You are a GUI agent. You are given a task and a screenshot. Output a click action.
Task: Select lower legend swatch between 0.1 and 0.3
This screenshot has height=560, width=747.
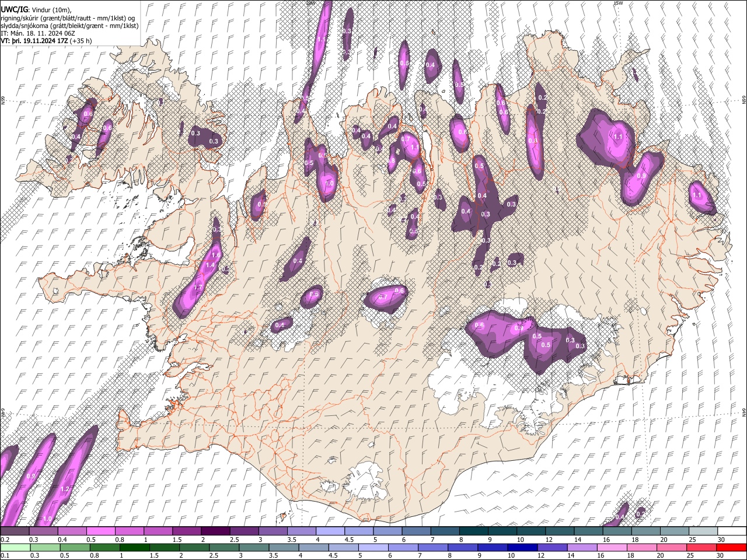click(x=15, y=548)
